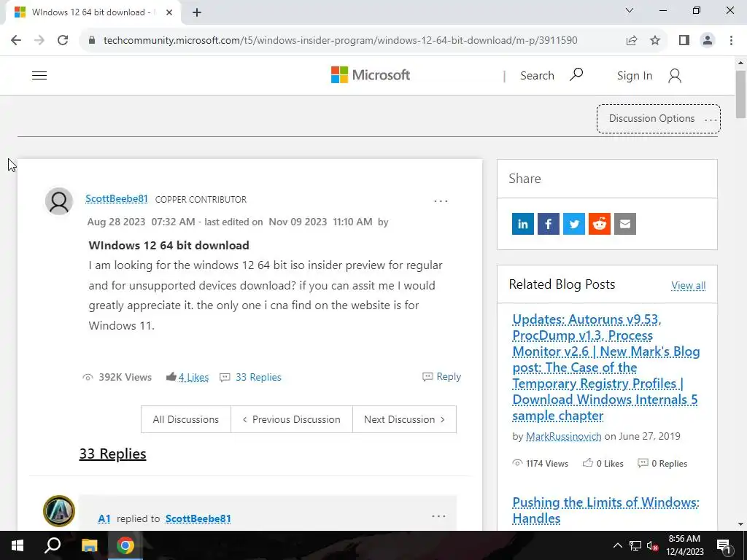
Task: Click the 33 Replies link under post
Action: tap(258, 377)
